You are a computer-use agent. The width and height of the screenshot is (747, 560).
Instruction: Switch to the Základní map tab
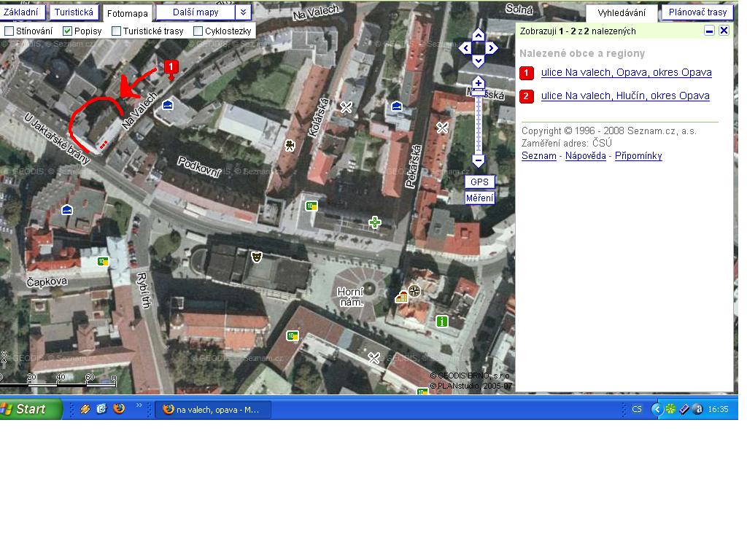pyautogui.click(x=21, y=12)
